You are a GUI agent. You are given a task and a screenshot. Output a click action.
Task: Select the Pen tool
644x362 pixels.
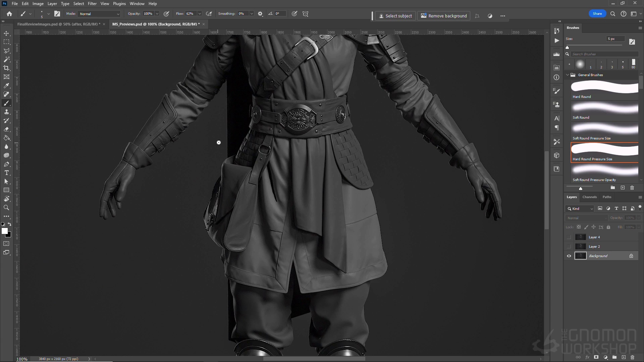pyautogui.click(x=6, y=164)
